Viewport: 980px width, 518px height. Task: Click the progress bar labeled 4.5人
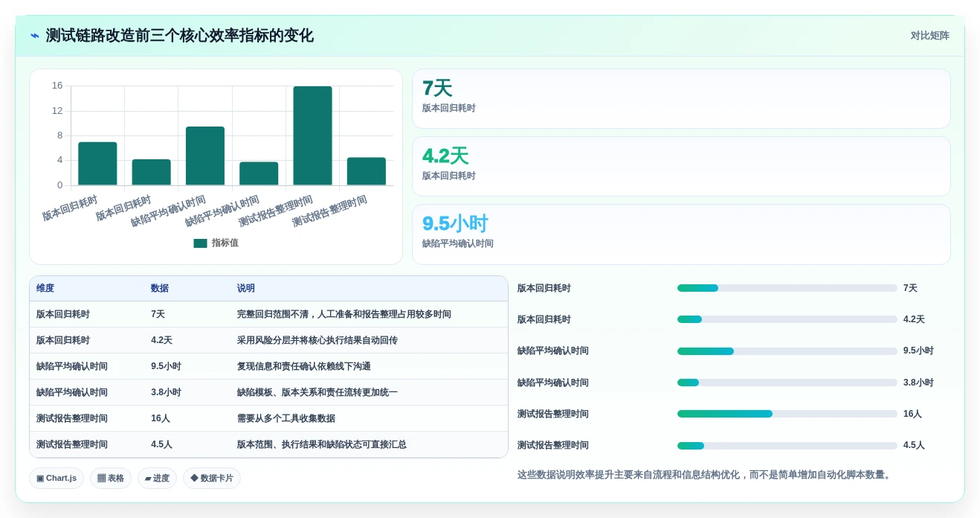(x=787, y=446)
